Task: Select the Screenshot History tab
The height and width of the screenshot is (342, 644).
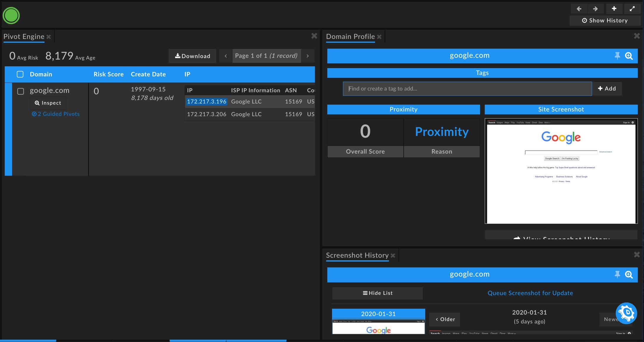Action: [357, 255]
